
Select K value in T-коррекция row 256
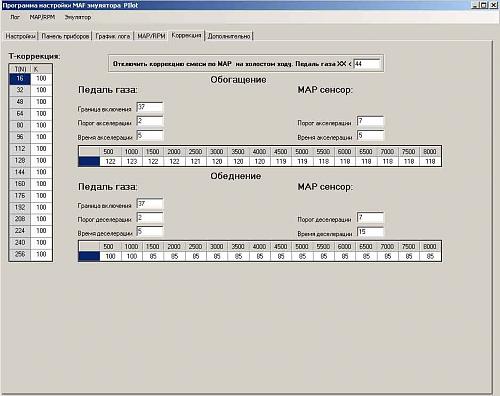41,254
